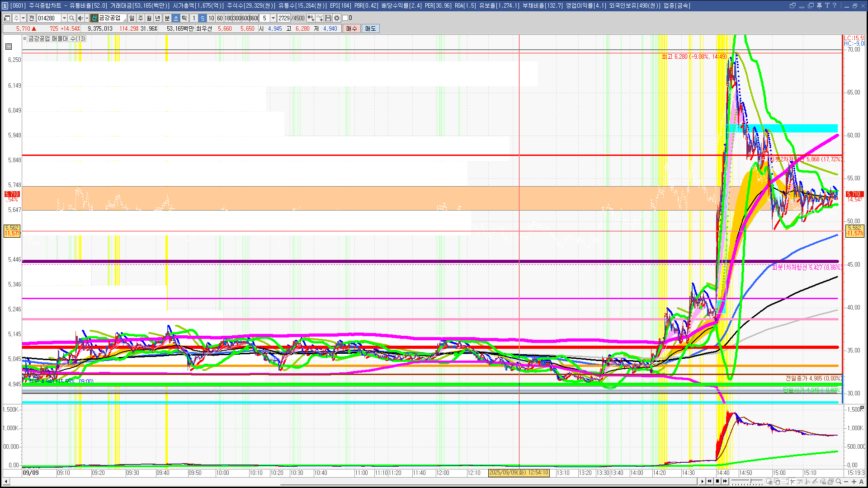Click the chart zoom slider at bottom
The image size is (868, 488).
pos(750,482)
